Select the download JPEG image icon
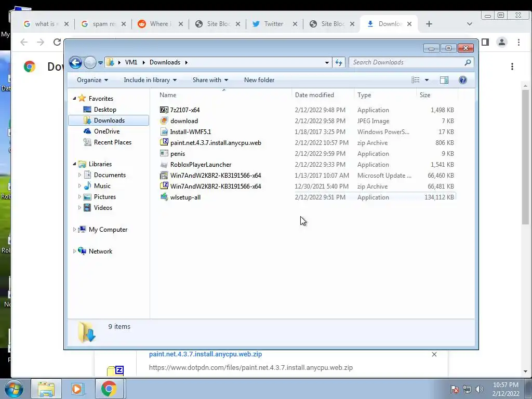 164,121
